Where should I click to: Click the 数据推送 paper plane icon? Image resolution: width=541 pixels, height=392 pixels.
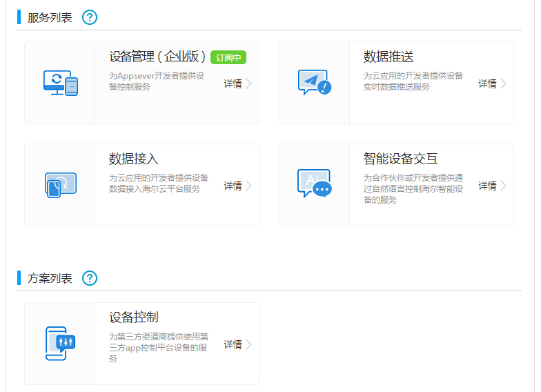coord(314,83)
